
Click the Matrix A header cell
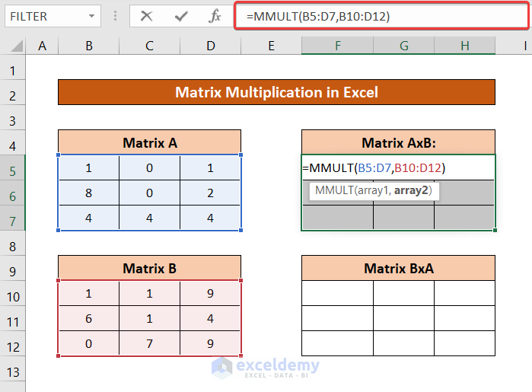coord(150,142)
